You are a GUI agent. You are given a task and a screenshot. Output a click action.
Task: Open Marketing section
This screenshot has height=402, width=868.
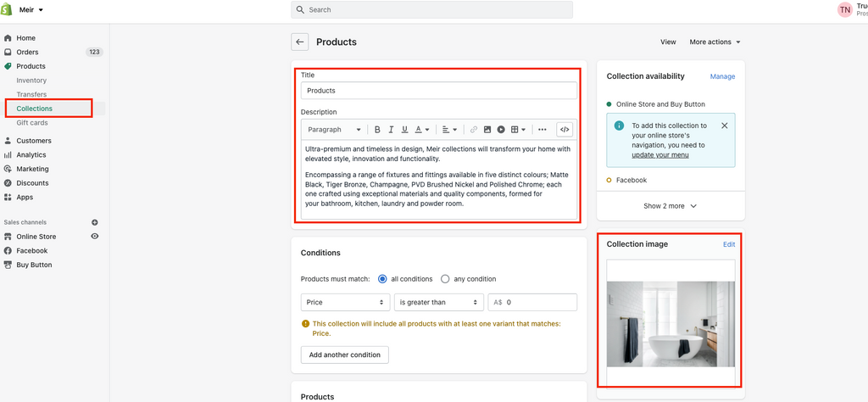32,169
